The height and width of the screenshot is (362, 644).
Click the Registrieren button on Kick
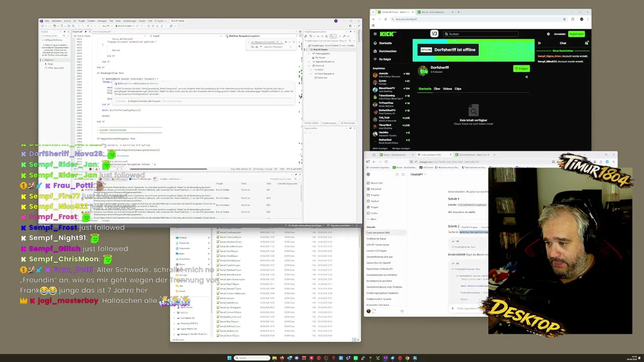point(577,34)
